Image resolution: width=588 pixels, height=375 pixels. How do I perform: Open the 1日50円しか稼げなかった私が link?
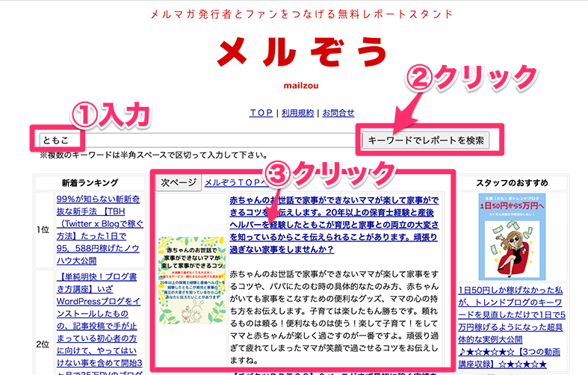(512, 326)
